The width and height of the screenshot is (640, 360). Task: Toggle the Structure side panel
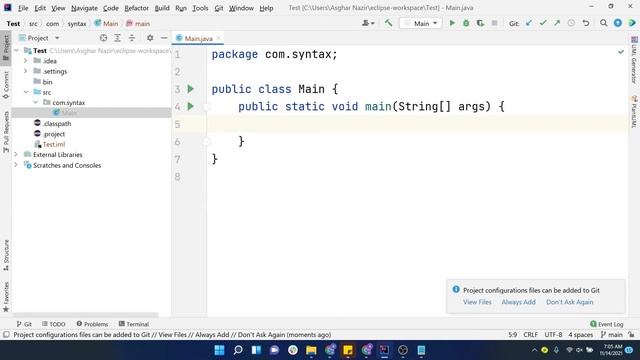[x=6, y=255]
